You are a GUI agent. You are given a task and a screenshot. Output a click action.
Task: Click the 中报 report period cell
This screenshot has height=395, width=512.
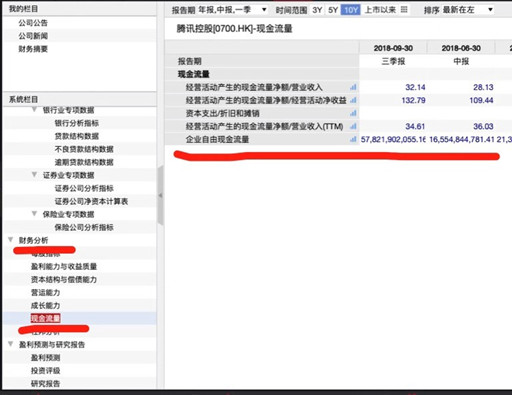[461, 61]
